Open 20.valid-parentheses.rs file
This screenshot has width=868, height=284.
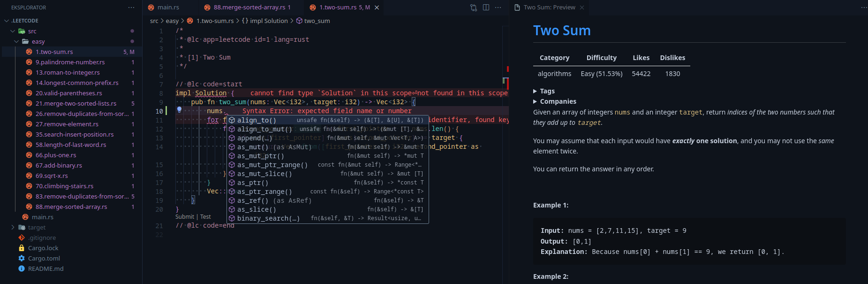point(69,93)
